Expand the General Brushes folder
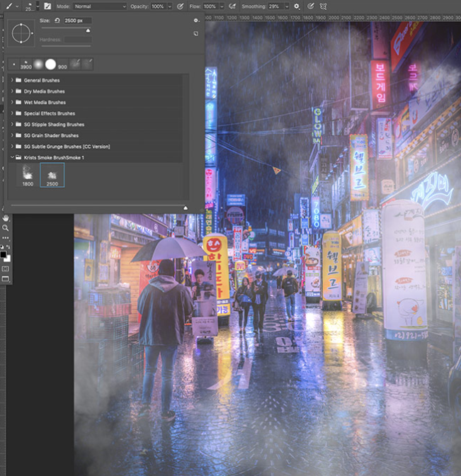Viewport: 461px width, 476px height. click(12, 80)
